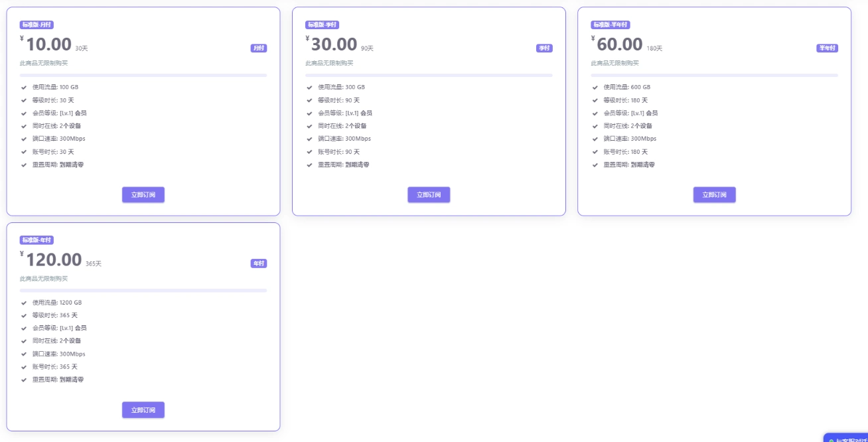The height and width of the screenshot is (442, 868).
Task: Click 立即订阅 on the 10.00 monthly plan
Action: [x=143, y=194]
